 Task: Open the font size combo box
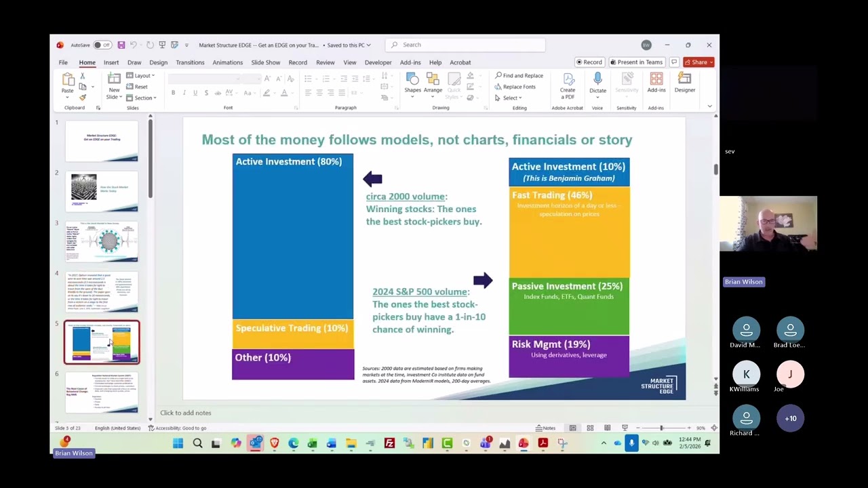point(250,79)
